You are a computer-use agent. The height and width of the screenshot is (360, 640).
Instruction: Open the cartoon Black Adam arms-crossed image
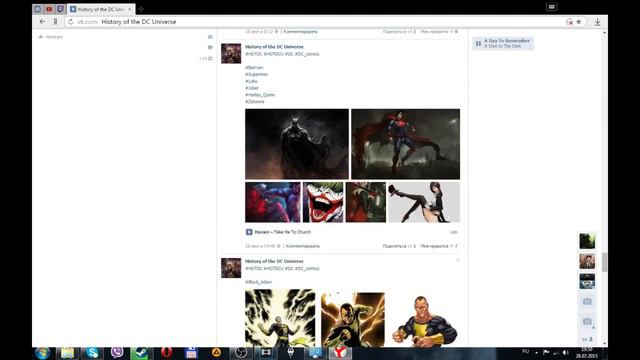pos(424,321)
